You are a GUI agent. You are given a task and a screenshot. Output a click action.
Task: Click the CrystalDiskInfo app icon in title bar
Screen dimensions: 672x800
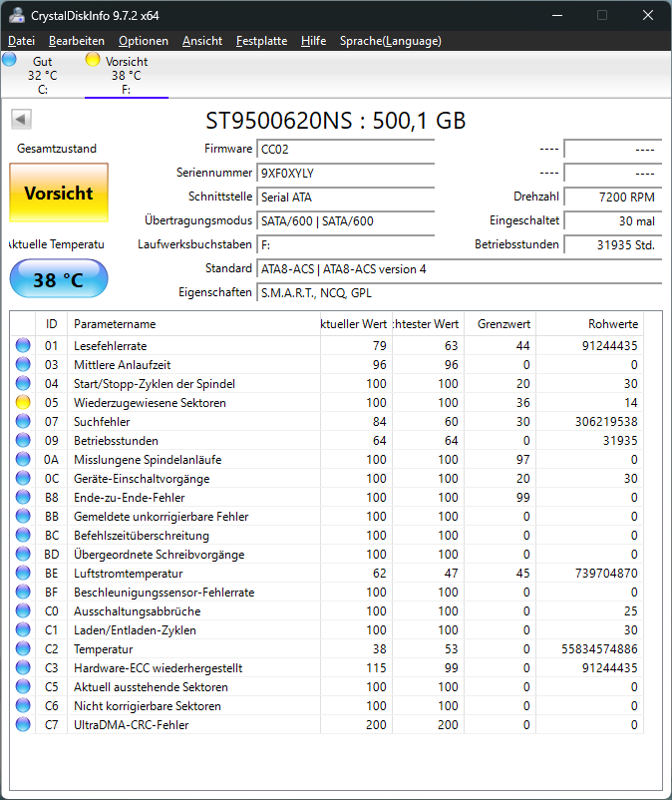[16, 15]
